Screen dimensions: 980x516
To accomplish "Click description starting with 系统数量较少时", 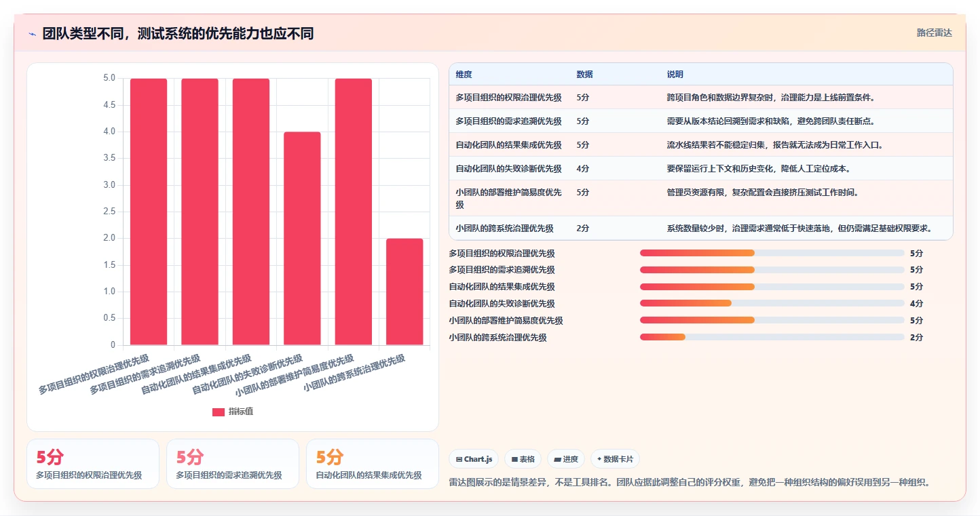I will point(799,229).
